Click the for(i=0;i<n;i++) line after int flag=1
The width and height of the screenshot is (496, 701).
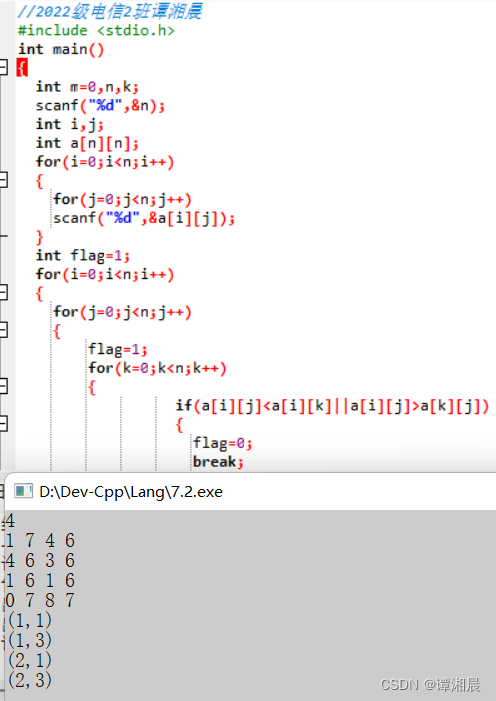pos(105,274)
